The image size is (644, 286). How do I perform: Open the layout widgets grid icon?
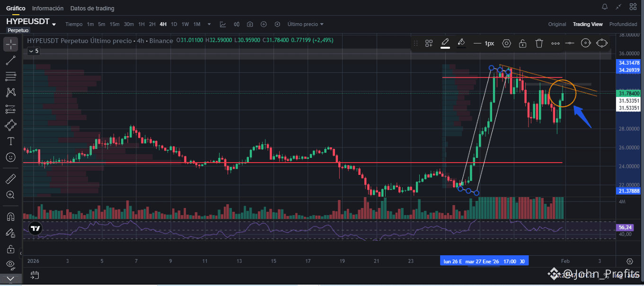[633, 7]
